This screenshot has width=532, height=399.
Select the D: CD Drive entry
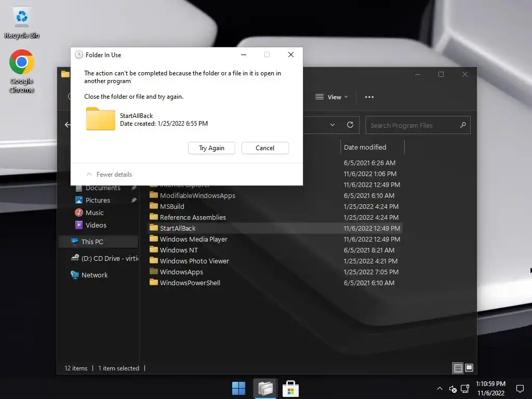pyautogui.click(x=104, y=259)
